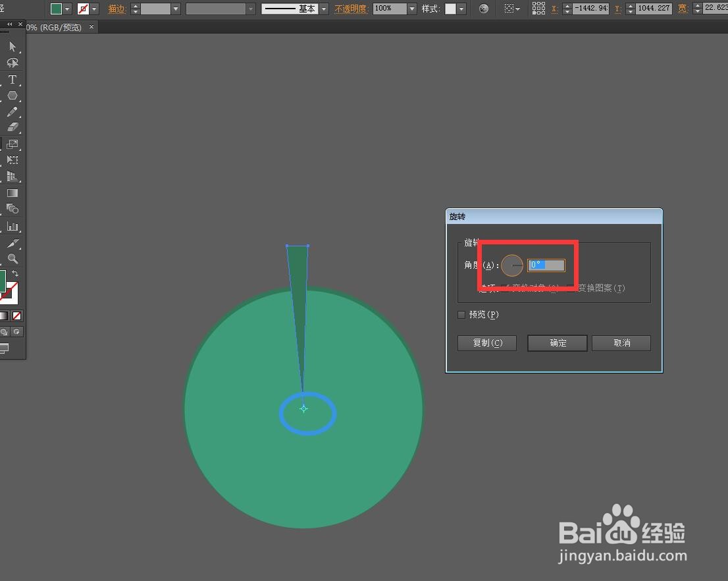Change screen mode icon at toolbox bottom

click(4, 348)
